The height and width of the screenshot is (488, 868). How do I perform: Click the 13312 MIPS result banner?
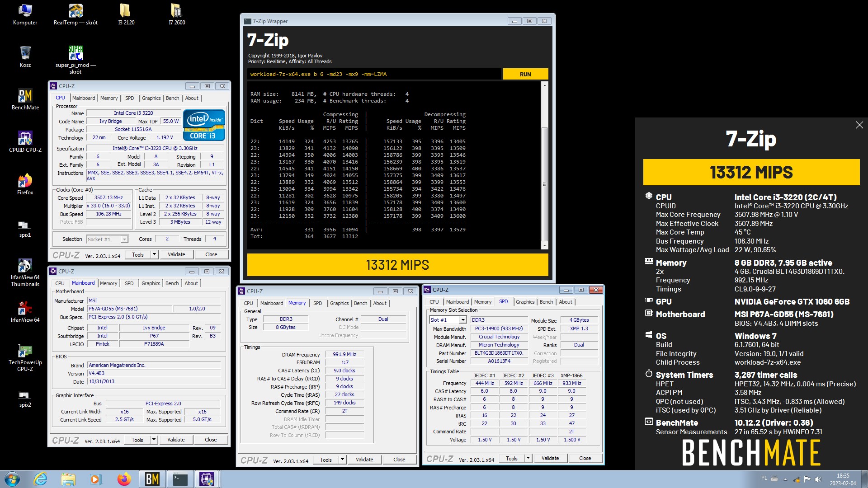coord(397,265)
